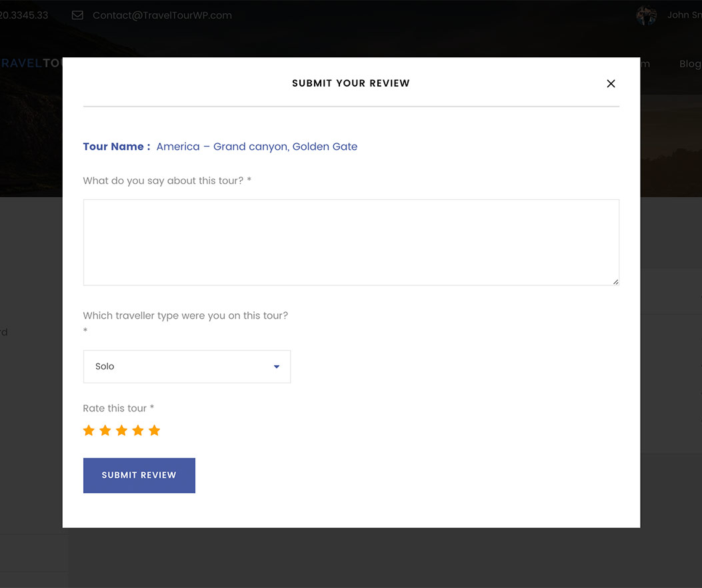This screenshot has height=588, width=702.
Task: Give the tour five stars
Action: pos(155,431)
